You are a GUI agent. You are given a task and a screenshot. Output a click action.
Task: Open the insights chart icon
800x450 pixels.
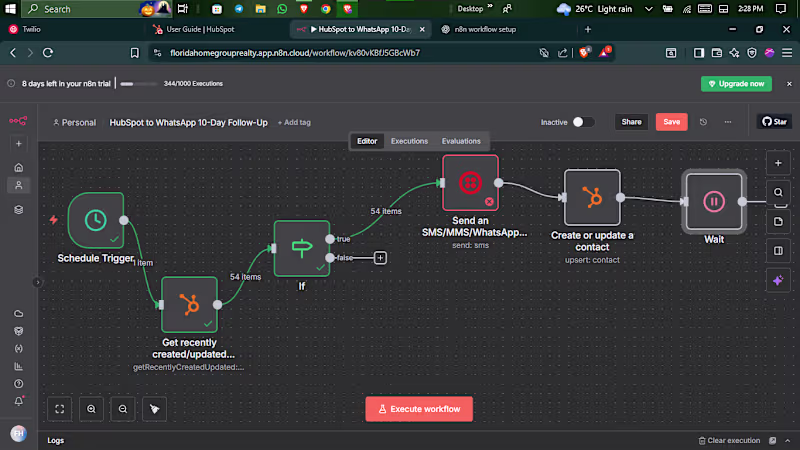coord(18,366)
